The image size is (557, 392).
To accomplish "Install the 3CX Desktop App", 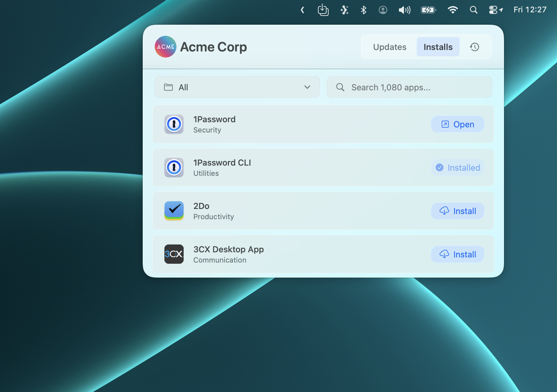I will [x=457, y=254].
